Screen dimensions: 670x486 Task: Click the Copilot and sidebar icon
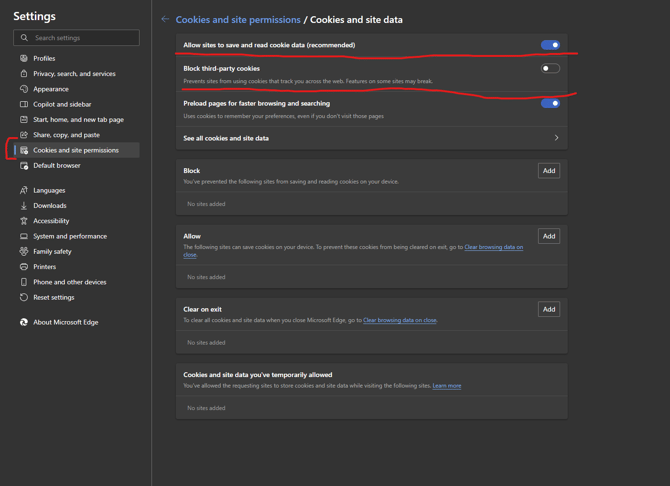point(24,104)
